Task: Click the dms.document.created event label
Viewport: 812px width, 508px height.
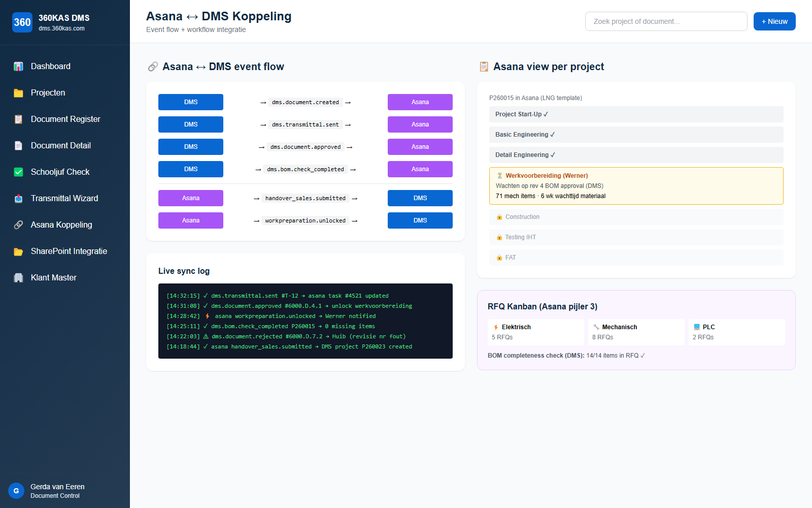Action: click(306, 102)
